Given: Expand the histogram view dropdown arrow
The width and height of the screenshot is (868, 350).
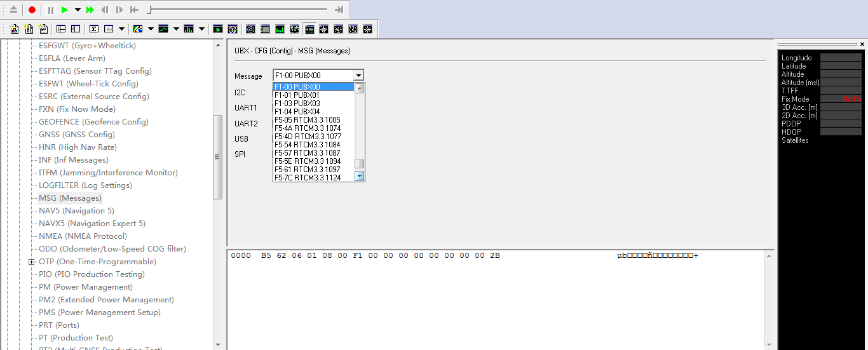Looking at the screenshot, I should pos(201,29).
